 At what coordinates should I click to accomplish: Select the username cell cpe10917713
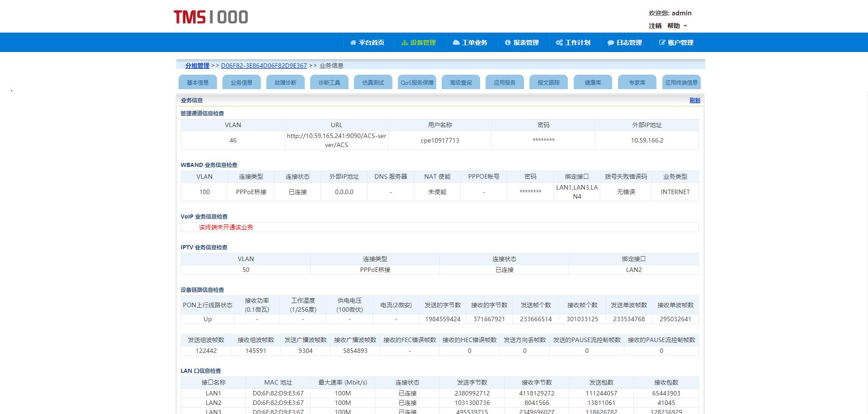pos(440,140)
